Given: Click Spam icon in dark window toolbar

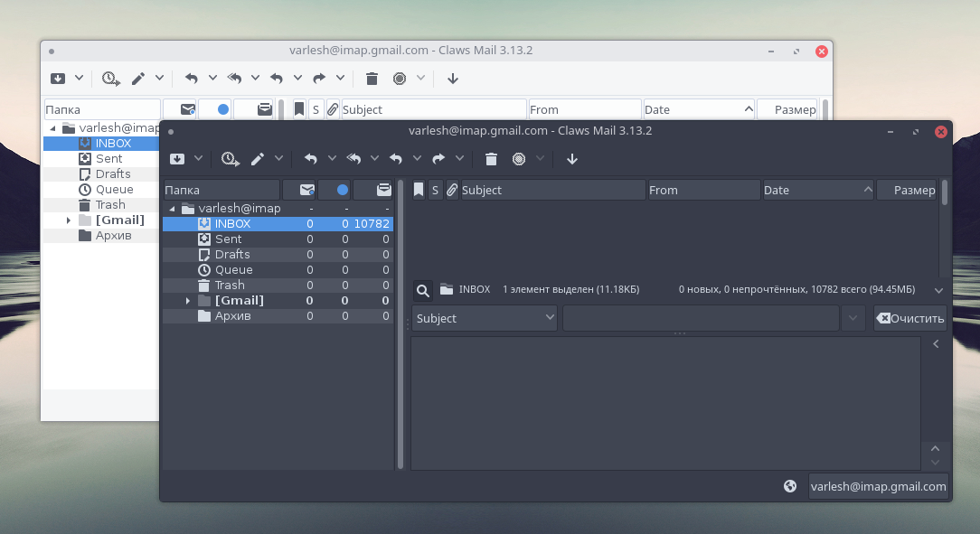Looking at the screenshot, I should [x=519, y=159].
